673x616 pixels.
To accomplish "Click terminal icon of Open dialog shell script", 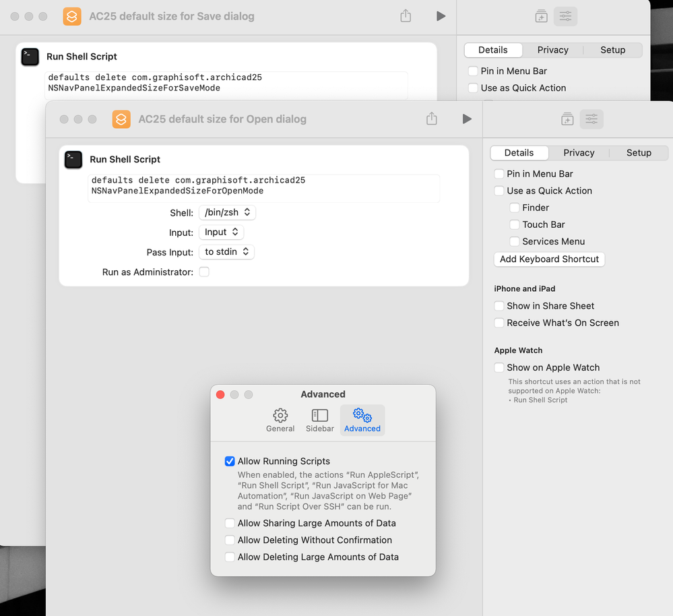I will [x=73, y=160].
